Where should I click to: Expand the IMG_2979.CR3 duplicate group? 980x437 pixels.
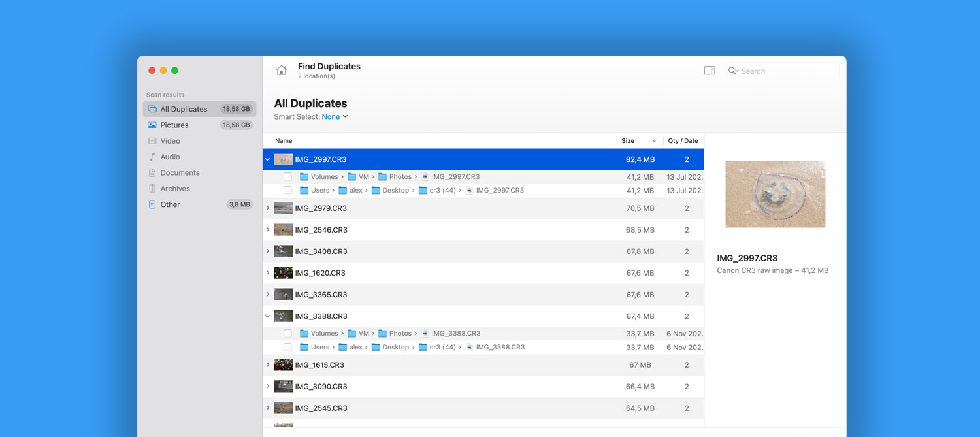[x=267, y=208]
